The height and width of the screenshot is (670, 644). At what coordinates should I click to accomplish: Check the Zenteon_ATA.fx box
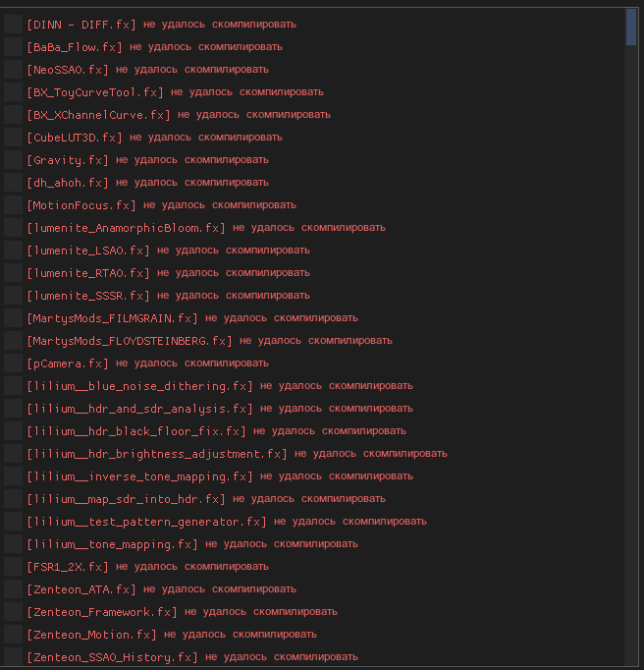13,589
